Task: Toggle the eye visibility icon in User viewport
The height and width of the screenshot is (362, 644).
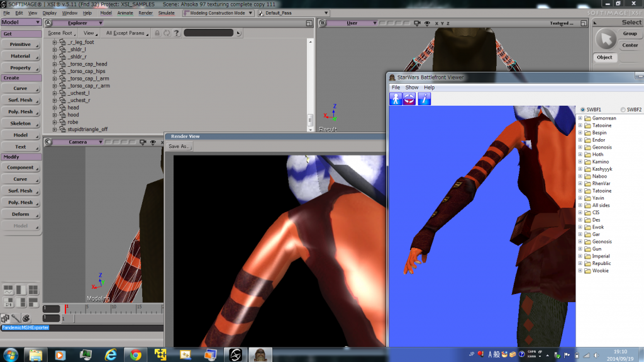Action: (427, 23)
